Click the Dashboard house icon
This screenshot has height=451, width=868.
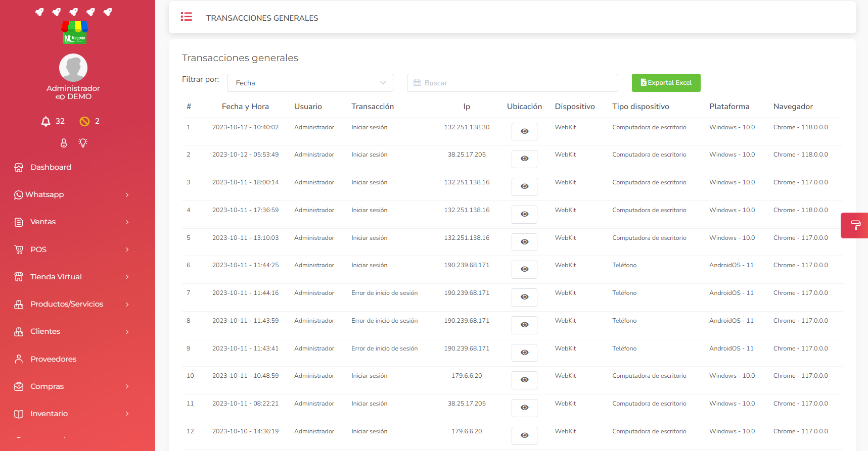[19, 168]
